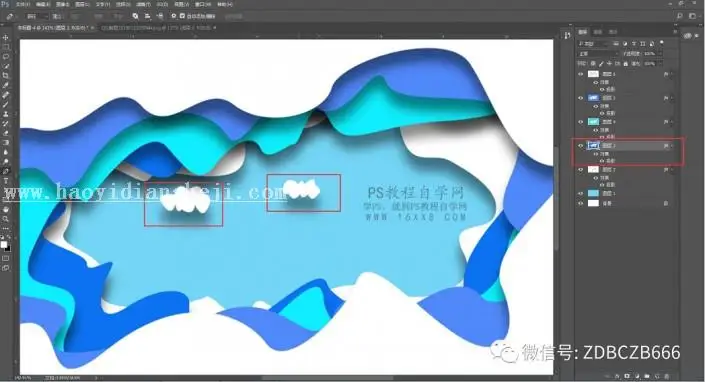The width and height of the screenshot is (705, 382).
Task: Select the Zoom tool
Action: [6, 219]
